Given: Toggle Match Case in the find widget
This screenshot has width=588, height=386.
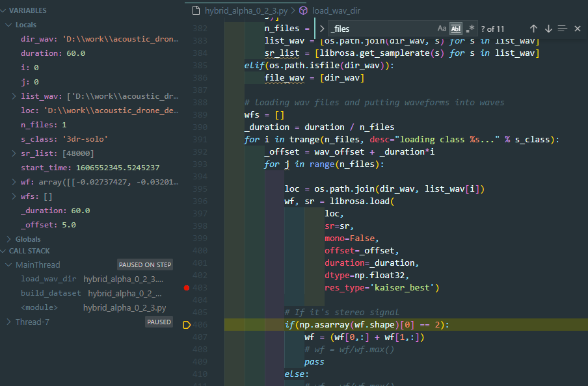Looking at the screenshot, I should pos(442,29).
